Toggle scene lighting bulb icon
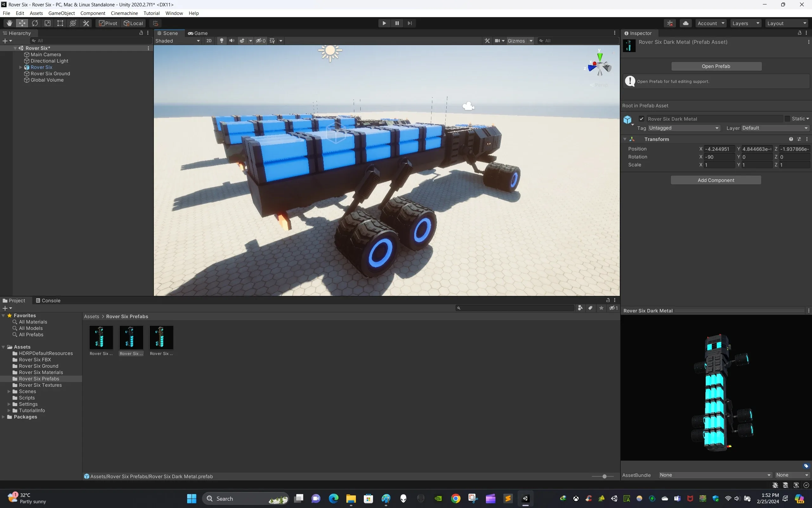 pos(221,41)
